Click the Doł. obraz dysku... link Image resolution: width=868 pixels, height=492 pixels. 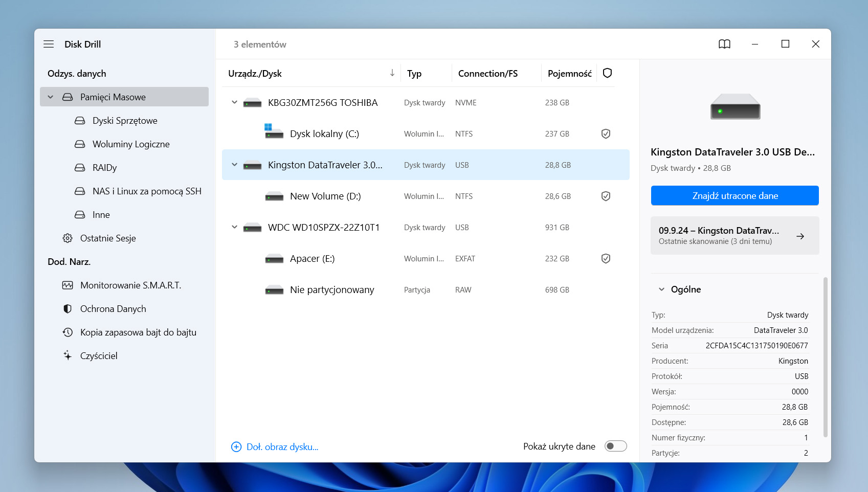coord(282,446)
